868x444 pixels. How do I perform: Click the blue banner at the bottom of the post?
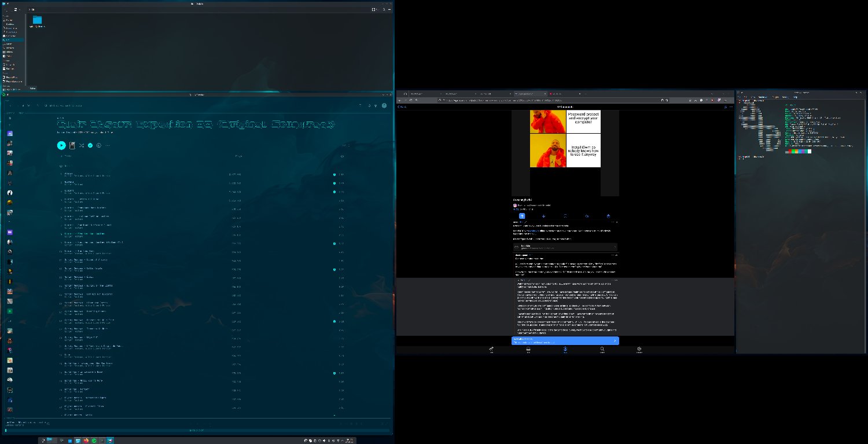coord(565,340)
